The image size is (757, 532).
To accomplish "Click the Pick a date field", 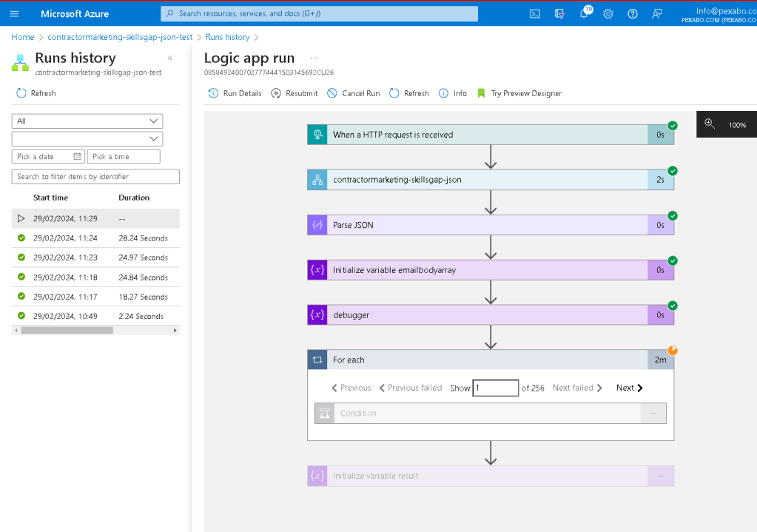I will (x=48, y=156).
